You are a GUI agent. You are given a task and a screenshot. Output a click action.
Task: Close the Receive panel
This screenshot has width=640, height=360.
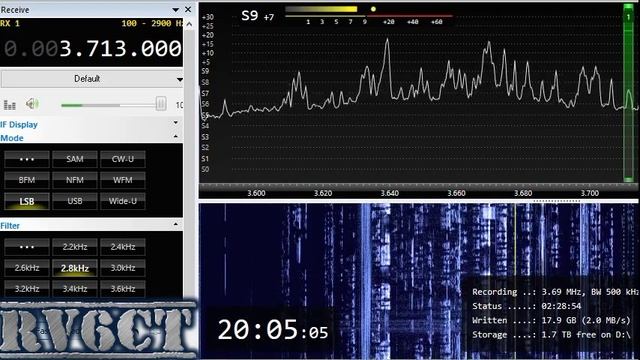[188, 9]
